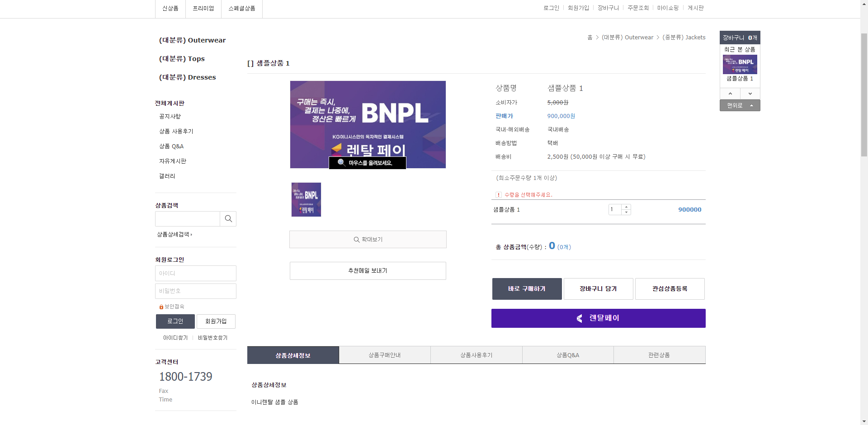Focus the product search input field
Screen dimensions: 868x425
click(188, 219)
